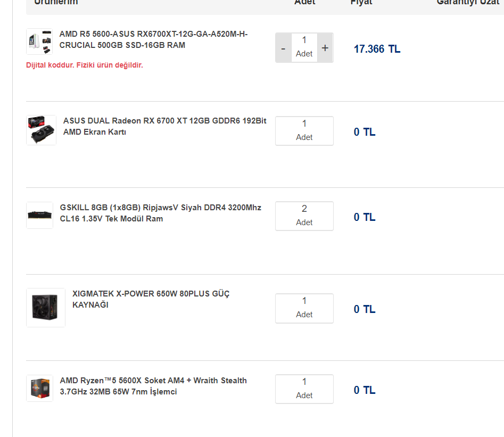Click the GSKILL RAM quantity box showing 2
This screenshot has width=504, height=437.
tap(304, 216)
